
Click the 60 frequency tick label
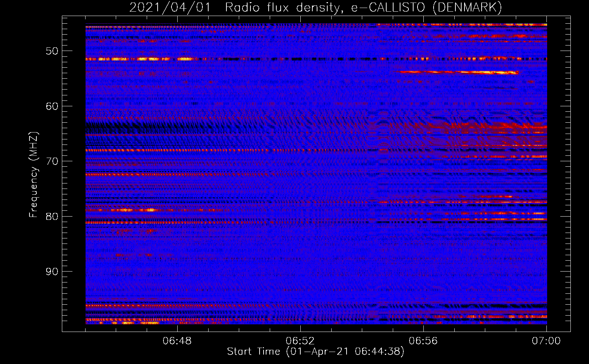click(52, 106)
